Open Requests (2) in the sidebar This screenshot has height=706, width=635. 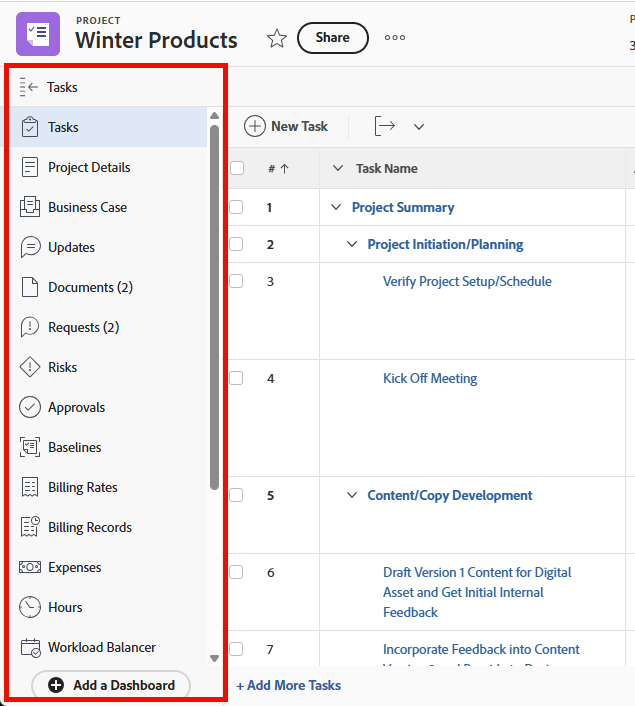pyautogui.click(x=108, y=327)
